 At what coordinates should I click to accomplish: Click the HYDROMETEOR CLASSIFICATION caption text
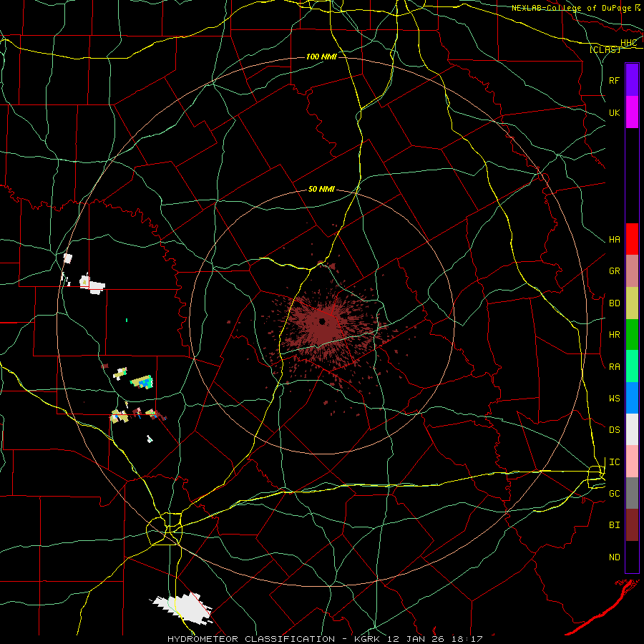[251, 639]
